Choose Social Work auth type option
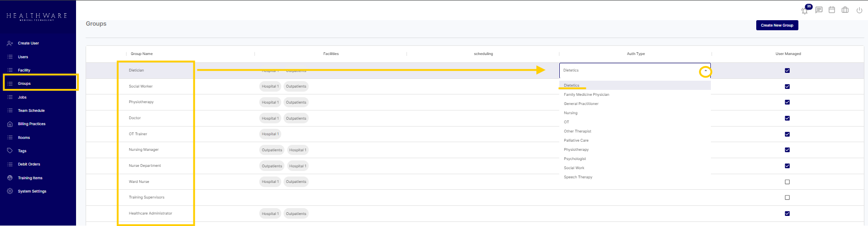 [574, 168]
